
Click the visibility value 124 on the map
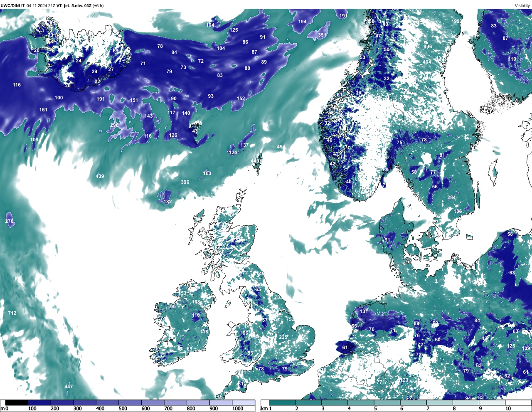click(x=233, y=153)
